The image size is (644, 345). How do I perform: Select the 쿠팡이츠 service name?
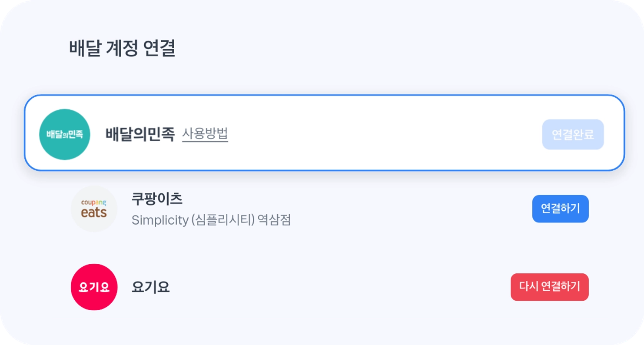[x=157, y=199]
